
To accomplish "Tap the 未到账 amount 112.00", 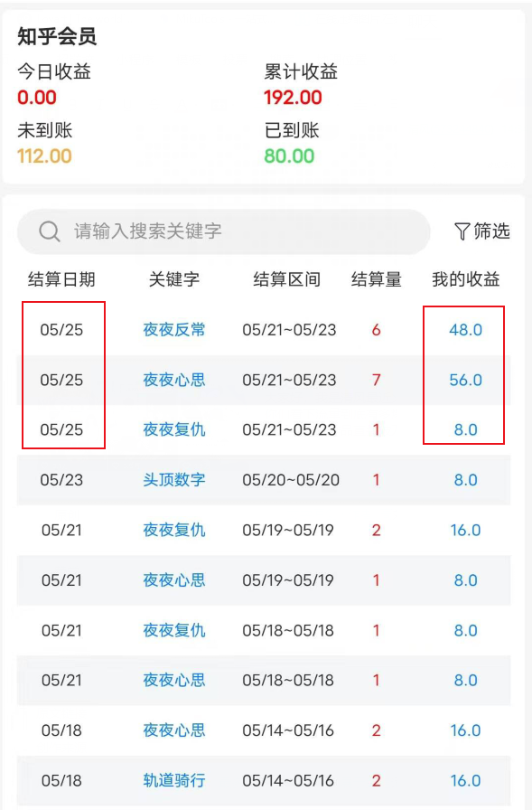I will coord(44,156).
